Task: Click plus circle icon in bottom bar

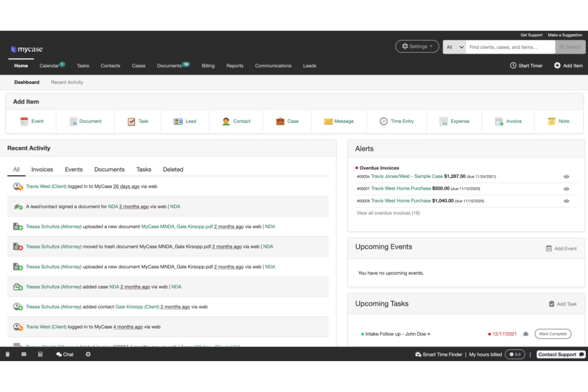Action: 88,354
